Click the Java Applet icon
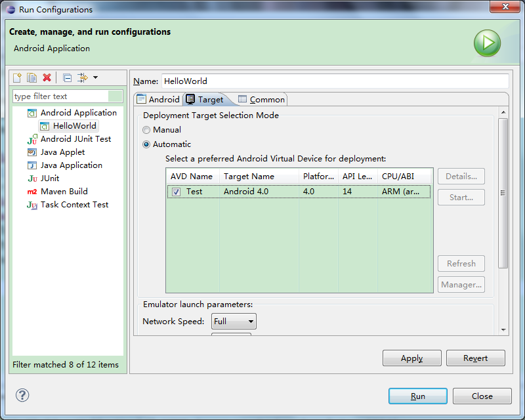The height and width of the screenshot is (420, 525). [31, 152]
